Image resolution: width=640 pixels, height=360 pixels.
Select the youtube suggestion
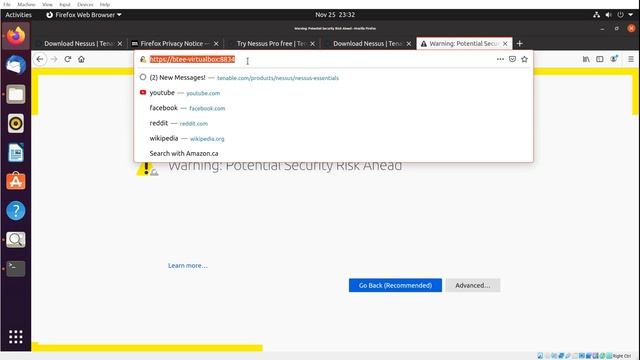point(333,93)
